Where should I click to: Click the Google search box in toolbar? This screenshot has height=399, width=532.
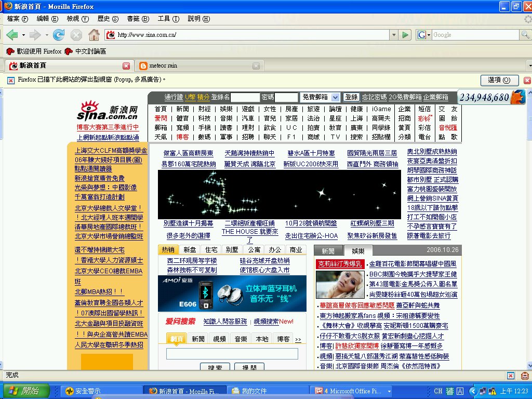point(476,35)
